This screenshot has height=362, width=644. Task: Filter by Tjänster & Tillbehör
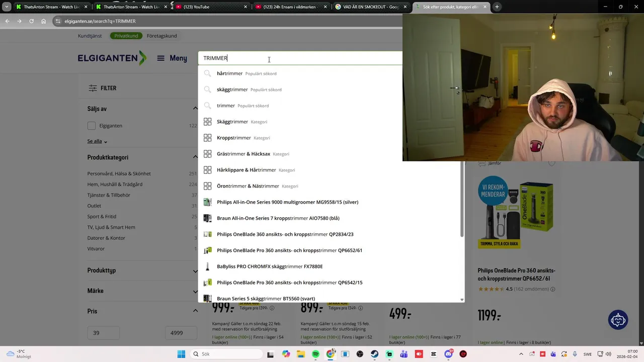coord(109,195)
